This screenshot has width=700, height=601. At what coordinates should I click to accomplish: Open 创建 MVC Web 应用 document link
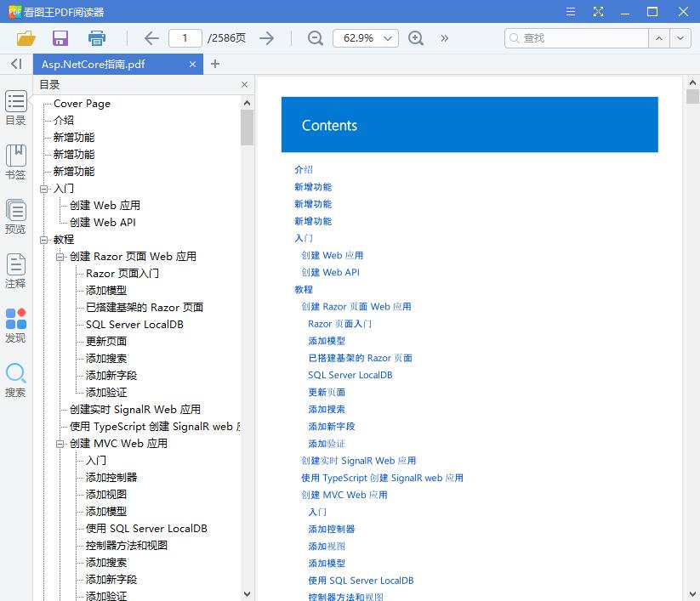344,495
